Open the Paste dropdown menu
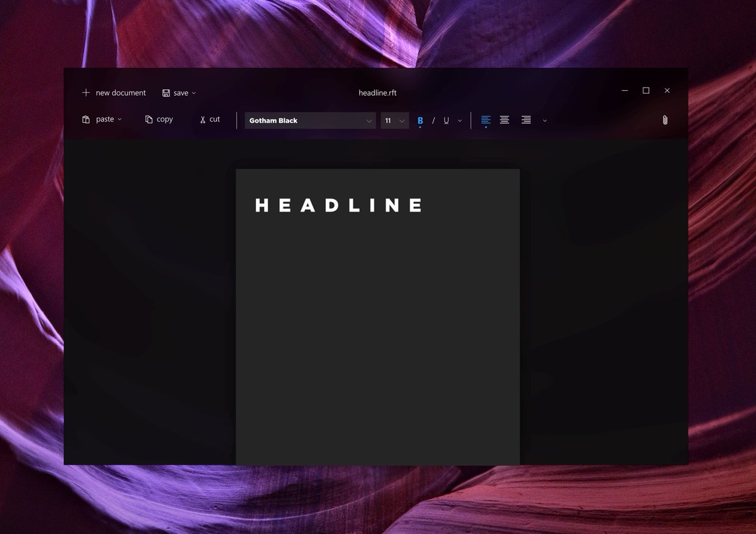The image size is (756, 534). click(x=118, y=118)
